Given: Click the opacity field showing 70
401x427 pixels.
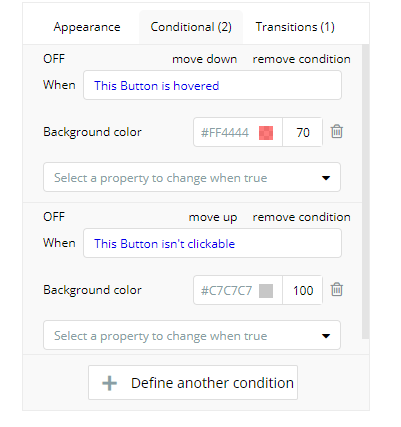Looking at the screenshot, I should [x=303, y=132].
